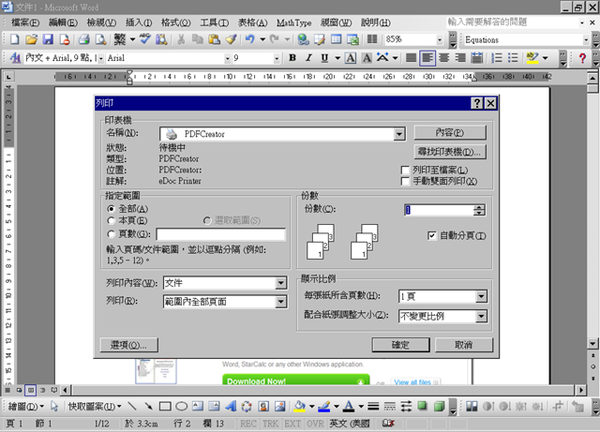Screen dimensions: 600x432
Task: Select the Rectangle drawing tool
Action: coord(165,406)
